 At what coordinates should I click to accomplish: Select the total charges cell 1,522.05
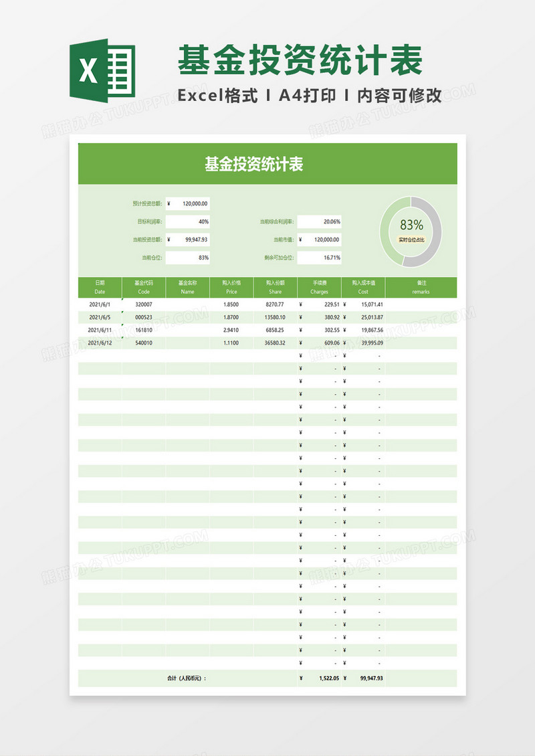pos(319,678)
